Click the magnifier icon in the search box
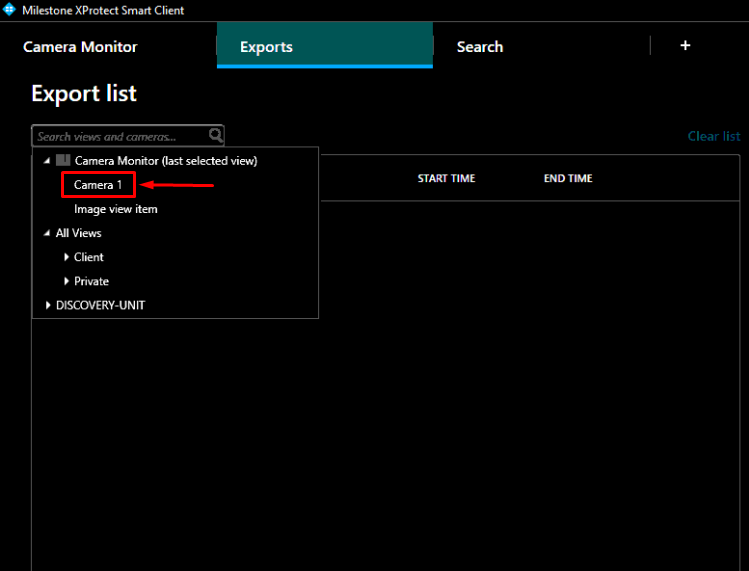 216,135
